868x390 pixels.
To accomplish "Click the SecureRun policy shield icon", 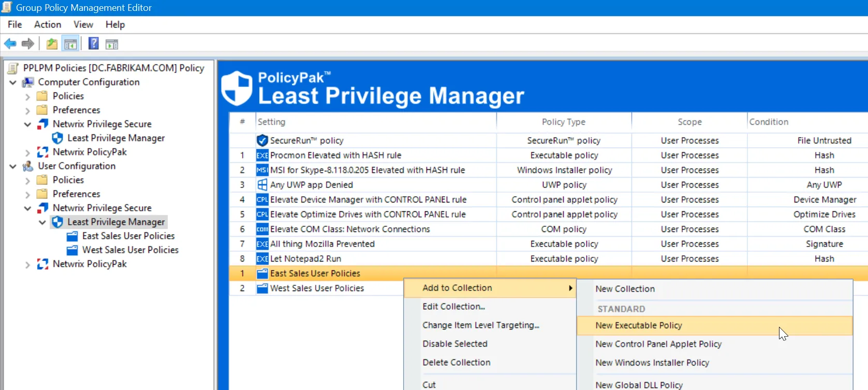I will (262, 140).
